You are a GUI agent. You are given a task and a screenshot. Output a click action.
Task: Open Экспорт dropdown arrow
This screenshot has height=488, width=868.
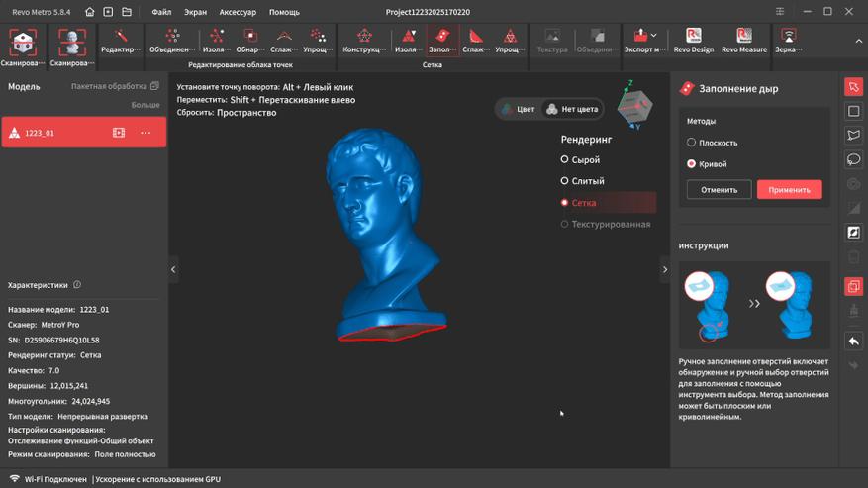654,36
